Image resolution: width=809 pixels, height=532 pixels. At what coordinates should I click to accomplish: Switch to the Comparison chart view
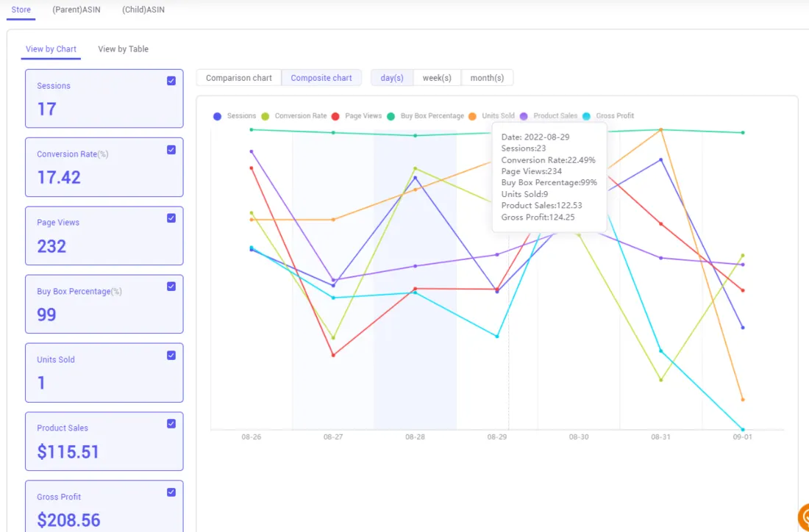pos(238,77)
